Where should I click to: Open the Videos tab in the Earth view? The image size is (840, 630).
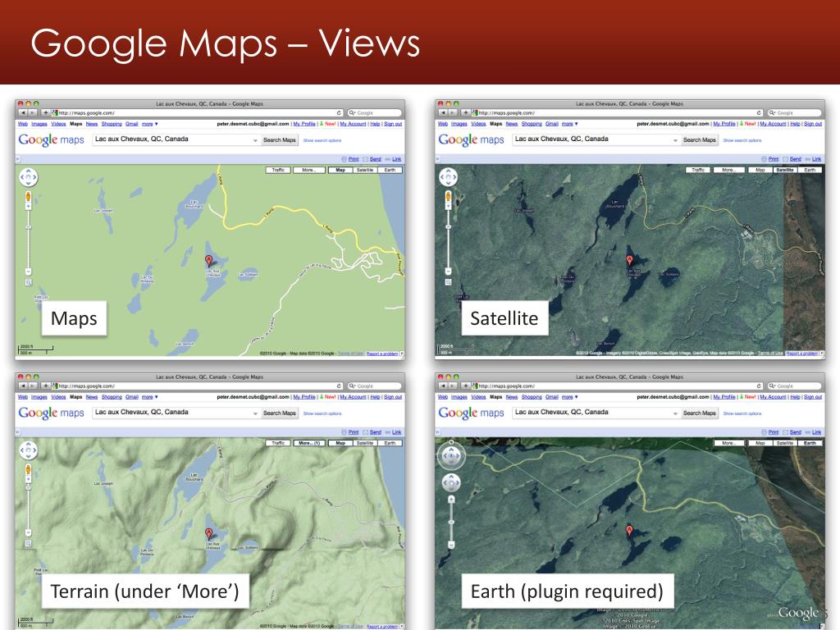(x=478, y=398)
